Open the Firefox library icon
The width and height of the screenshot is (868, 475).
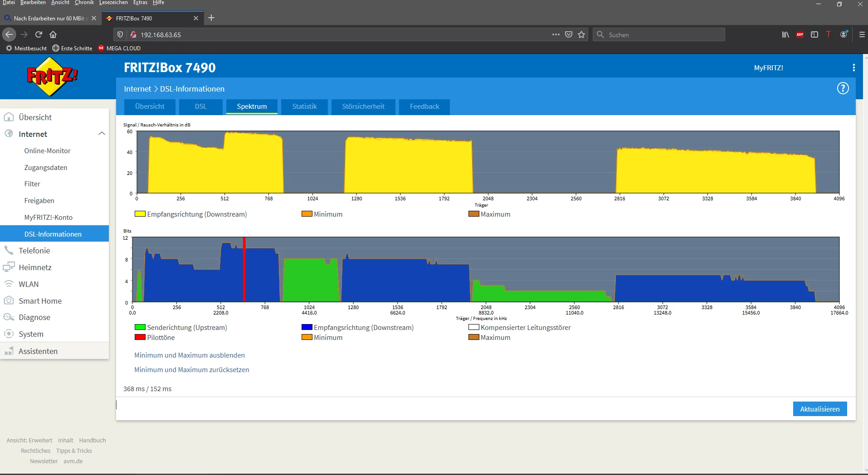(x=785, y=34)
